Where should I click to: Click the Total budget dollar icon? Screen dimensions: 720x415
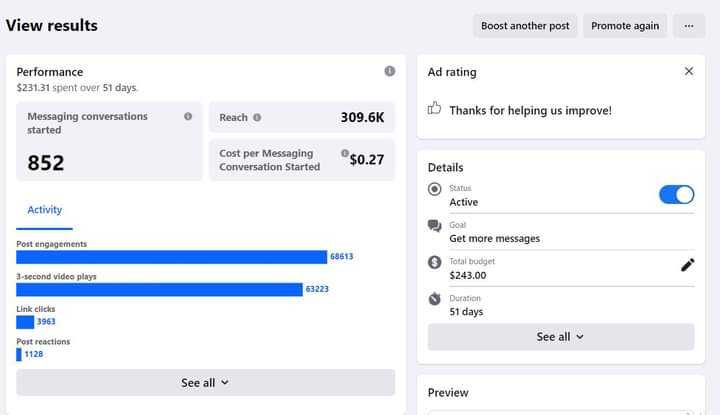coord(434,263)
